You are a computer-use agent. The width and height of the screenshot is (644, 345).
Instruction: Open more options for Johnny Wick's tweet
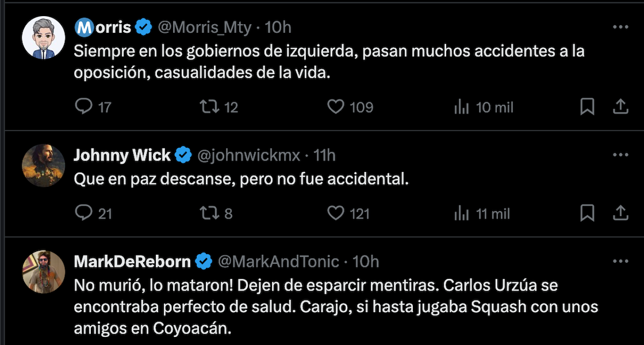(620, 155)
